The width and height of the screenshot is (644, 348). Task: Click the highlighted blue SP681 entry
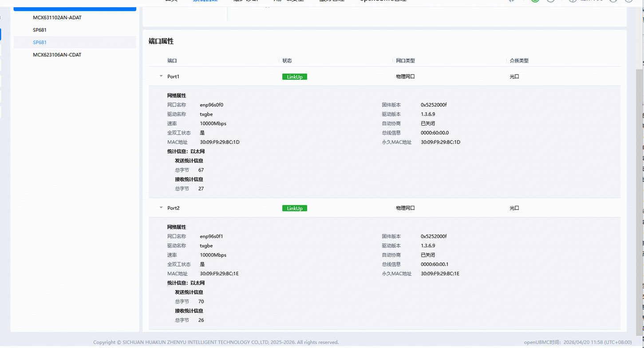click(x=40, y=43)
